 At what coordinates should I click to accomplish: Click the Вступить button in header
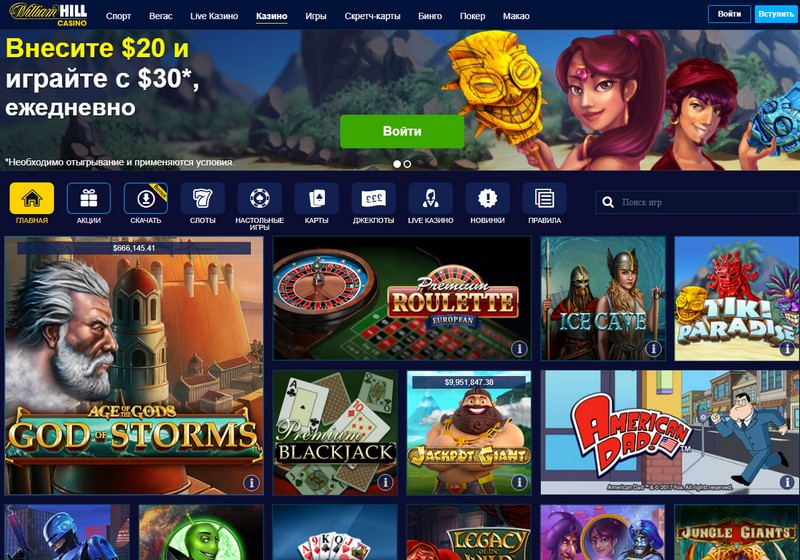click(x=776, y=14)
